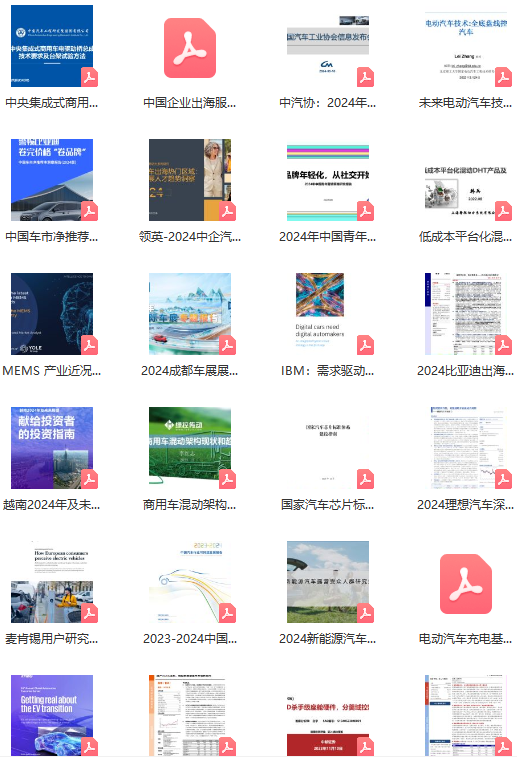Click the 2024新能源汽车 file name
The width and height of the screenshot is (517, 764).
click(327, 639)
